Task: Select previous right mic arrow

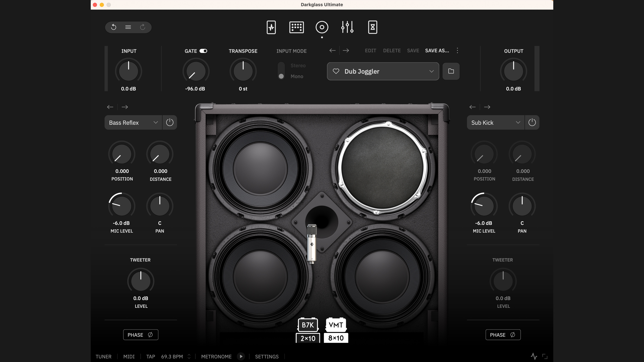Action: pyautogui.click(x=472, y=107)
